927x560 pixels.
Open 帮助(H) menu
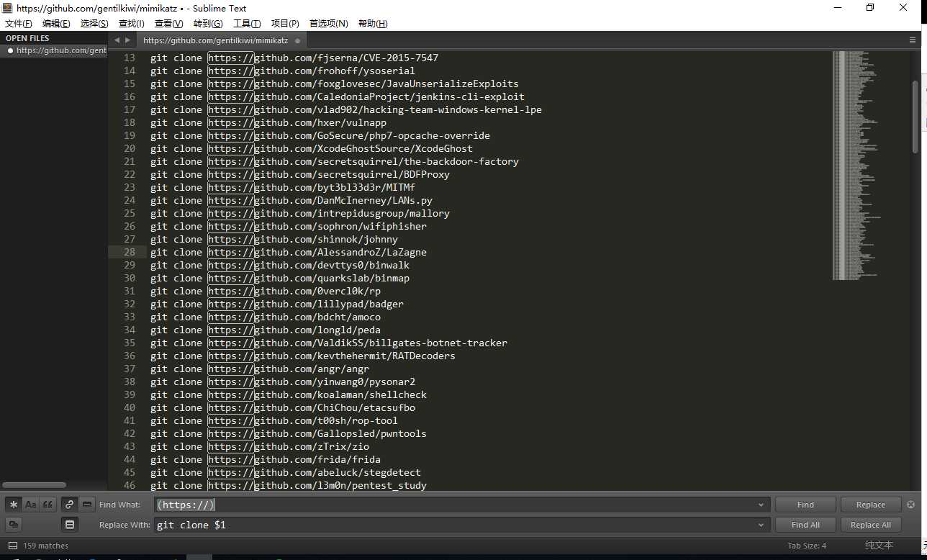coord(373,24)
